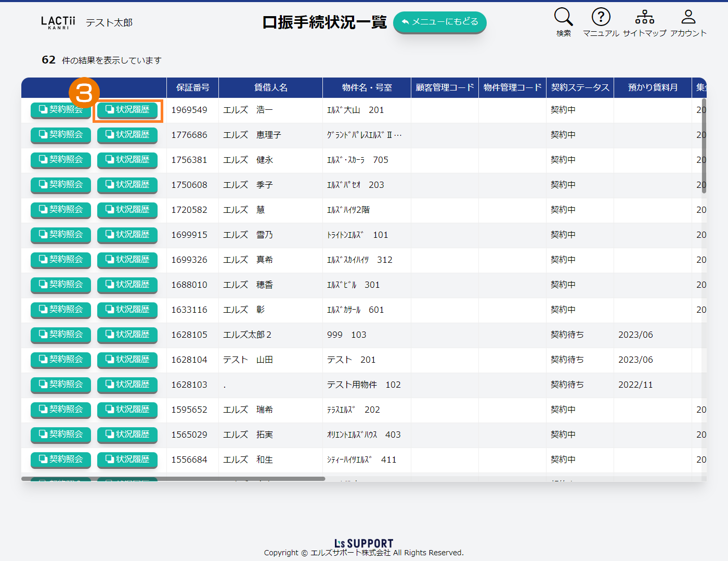Click the LACTii KANRI logo
Viewport: 728px width, 561px height.
pyautogui.click(x=58, y=22)
